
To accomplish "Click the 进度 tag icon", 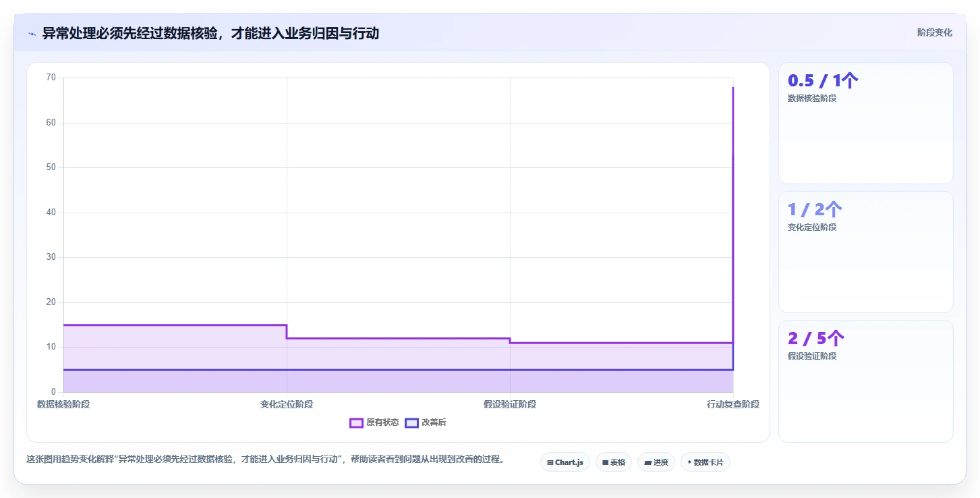I will click(x=647, y=462).
